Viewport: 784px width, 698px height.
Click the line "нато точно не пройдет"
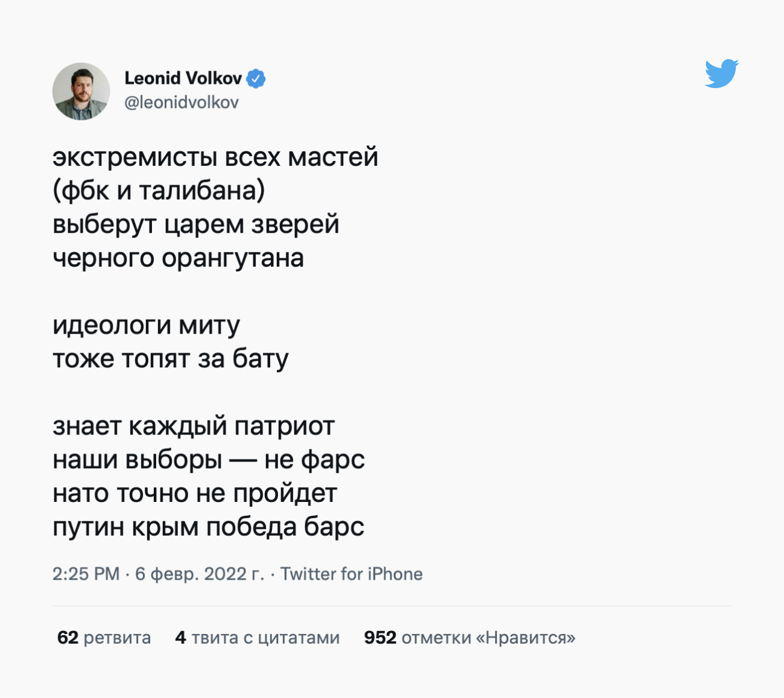click(194, 493)
